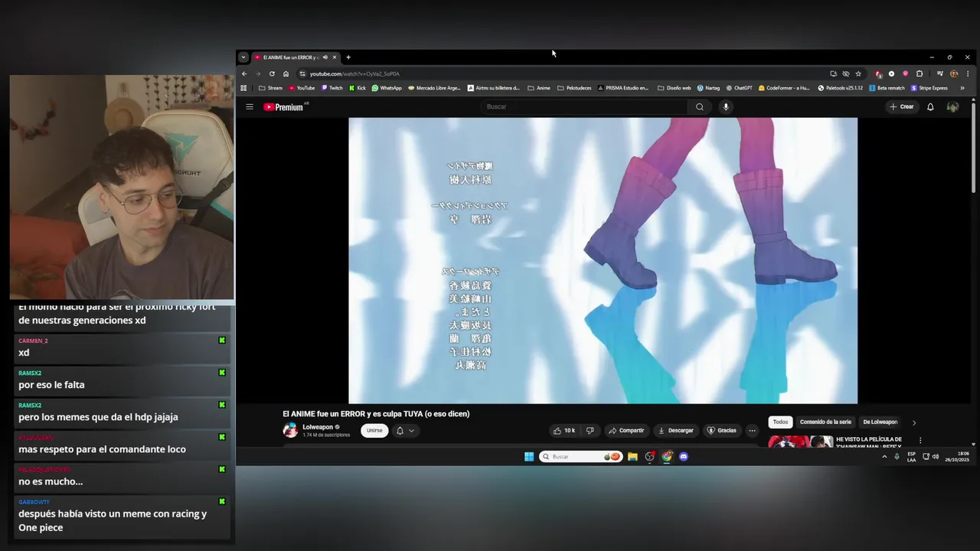
Task: Open the Paletools v25.1.12 bookmark
Action: tap(841, 88)
